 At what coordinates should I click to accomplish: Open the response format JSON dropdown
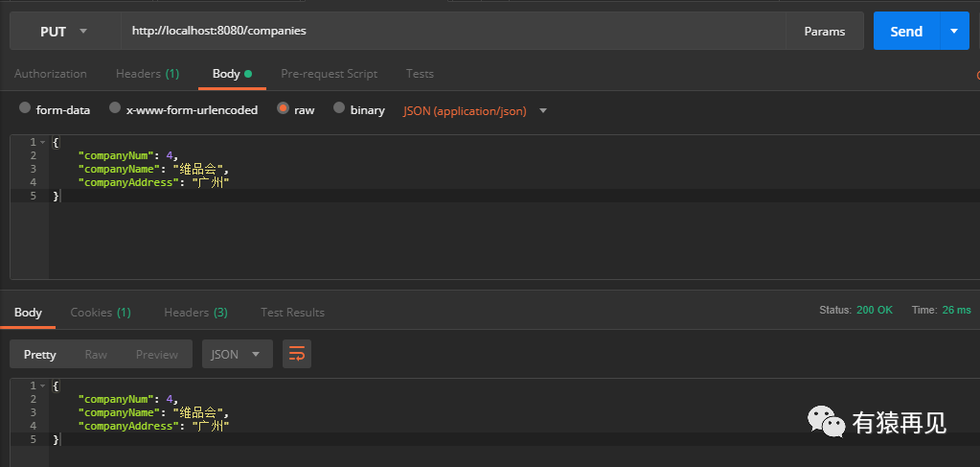(x=236, y=354)
